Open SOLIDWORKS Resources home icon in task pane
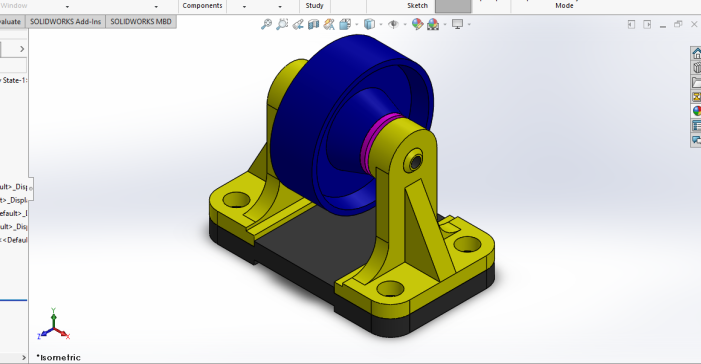This screenshot has width=701, height=364. pyautogui.click(x=697, y=53)
